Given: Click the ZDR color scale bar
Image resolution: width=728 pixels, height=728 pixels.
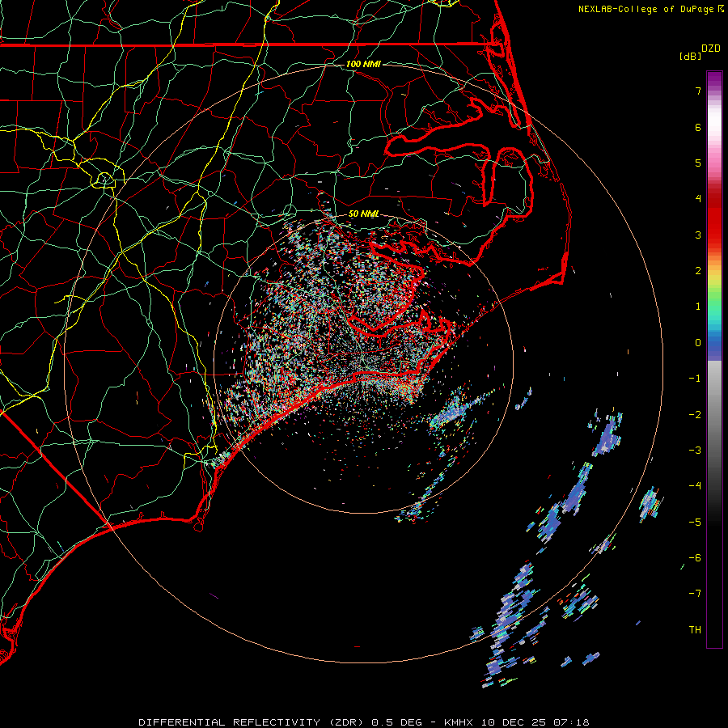Looking at the screenshot, I should pos(714,359).
